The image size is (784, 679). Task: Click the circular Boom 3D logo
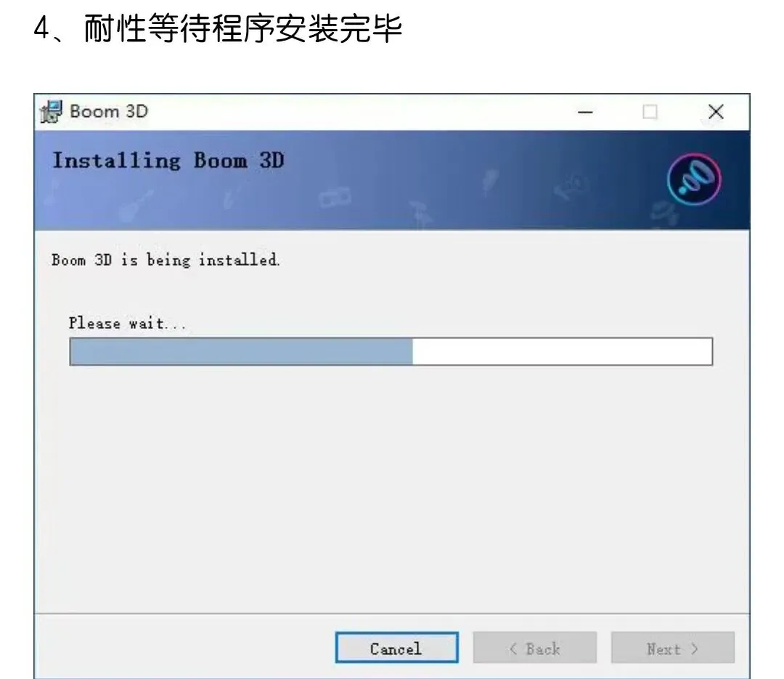pyautogui.click(x=694, y=179)
